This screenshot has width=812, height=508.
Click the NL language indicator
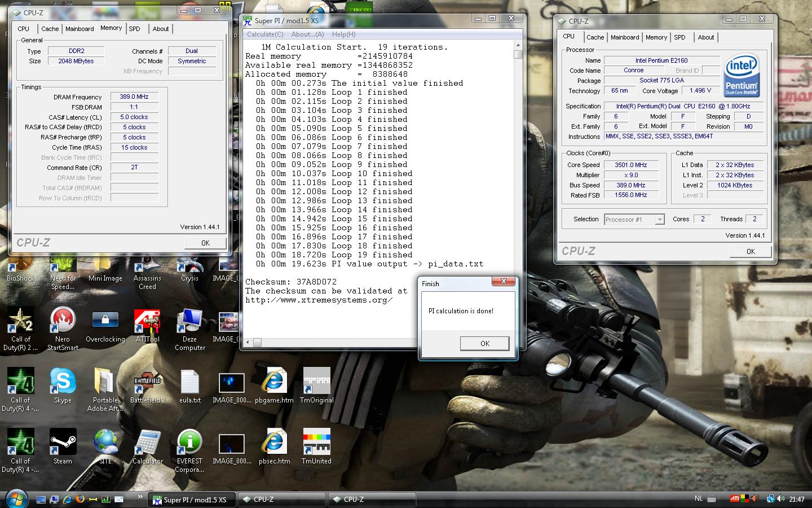[699, 498]
